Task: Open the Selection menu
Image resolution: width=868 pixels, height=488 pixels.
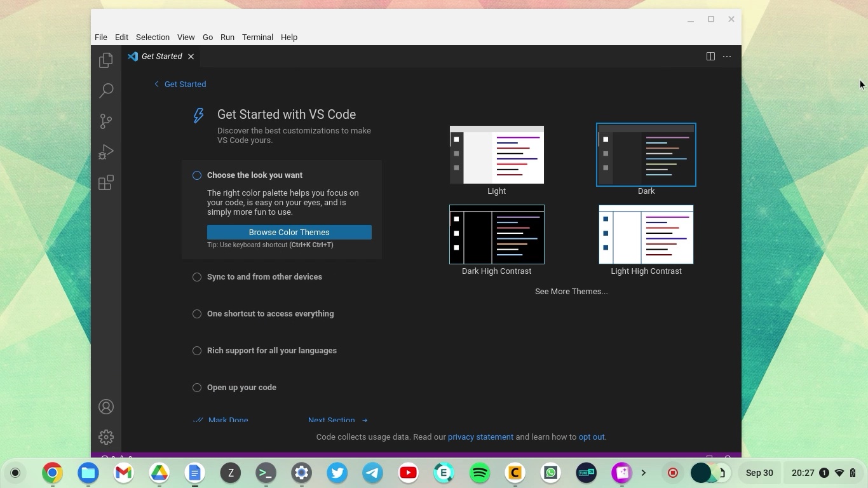Action: 153,37
